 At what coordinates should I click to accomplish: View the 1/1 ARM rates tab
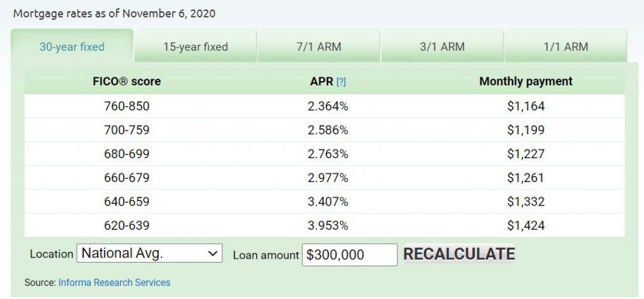[565, 47]
